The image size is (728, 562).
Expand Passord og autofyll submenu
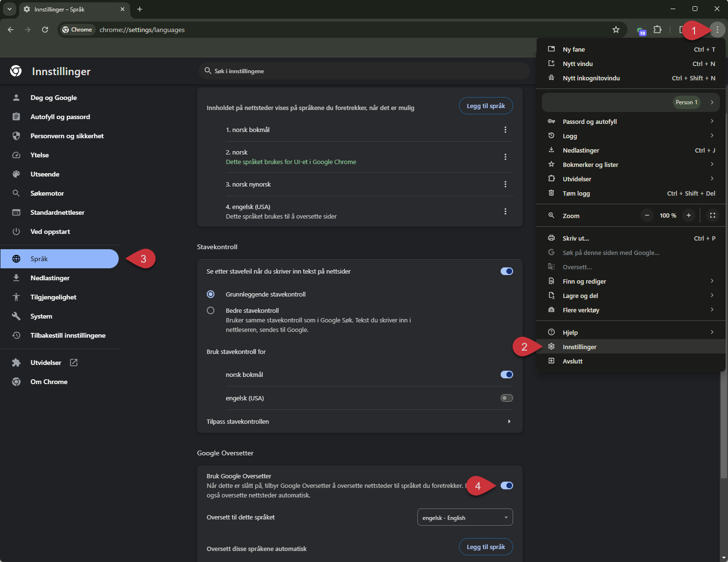631,121
